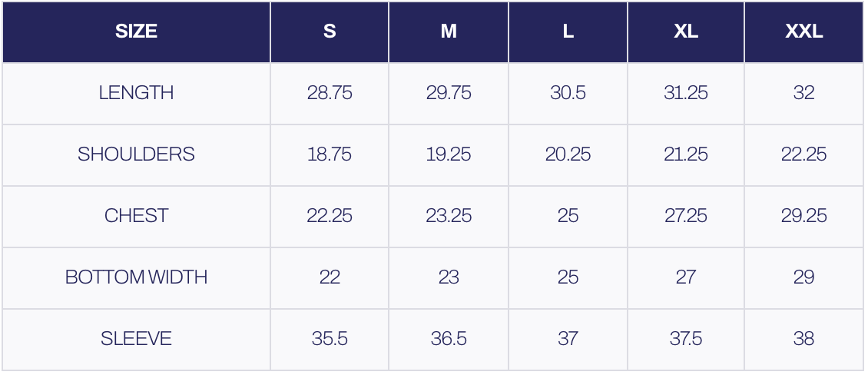This screenshot has height=375, width=868.
Task: Click the SIZE column header
Action: coord(136,32)
